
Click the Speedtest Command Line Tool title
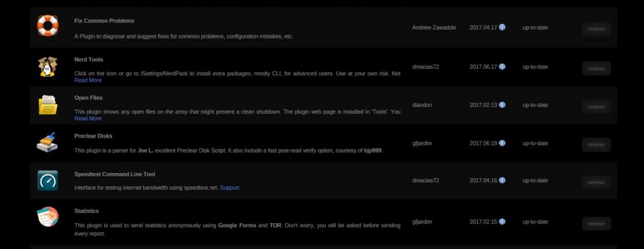pos(115,174)
